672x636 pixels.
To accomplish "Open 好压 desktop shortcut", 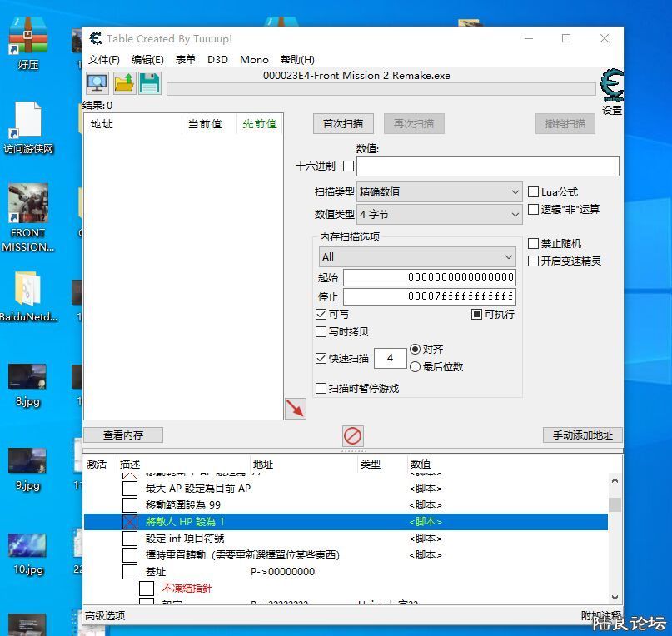I will pos(28,43).
